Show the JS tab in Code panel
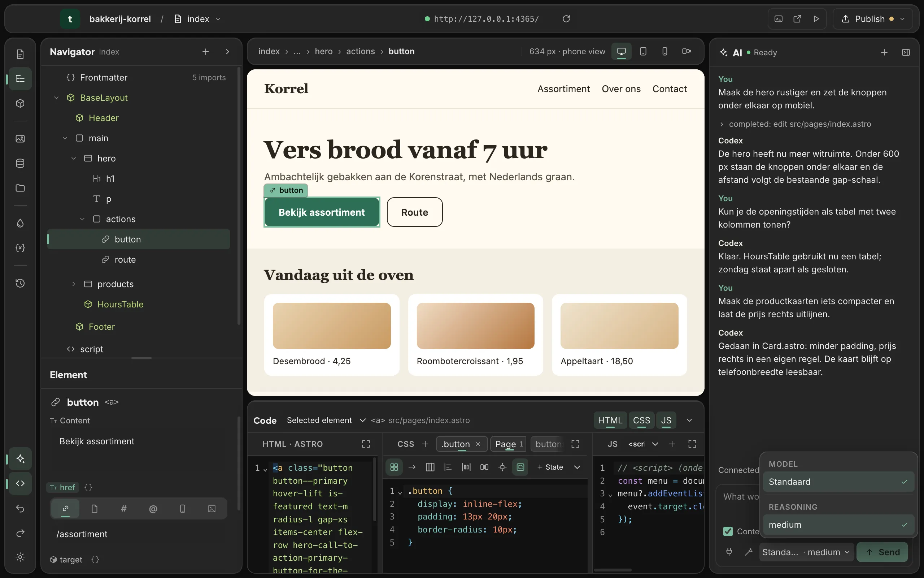924x578 pixels. click(666, 420)
